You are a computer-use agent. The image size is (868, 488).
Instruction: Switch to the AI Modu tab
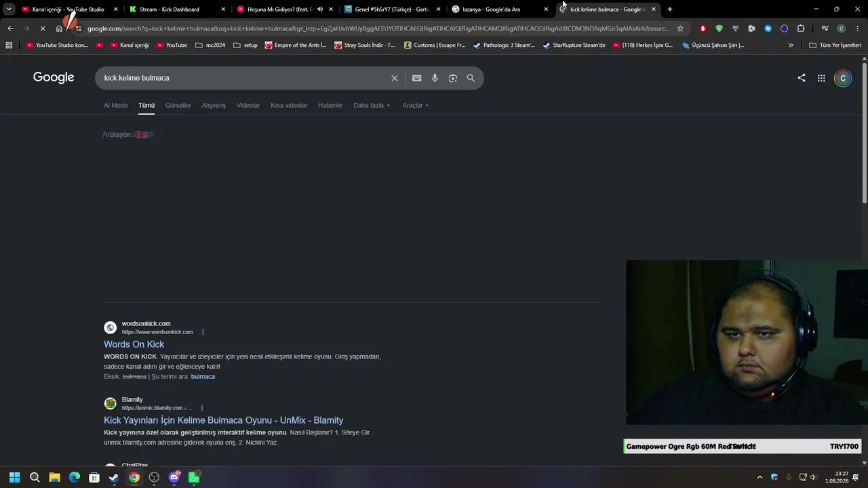pos(115,106)
